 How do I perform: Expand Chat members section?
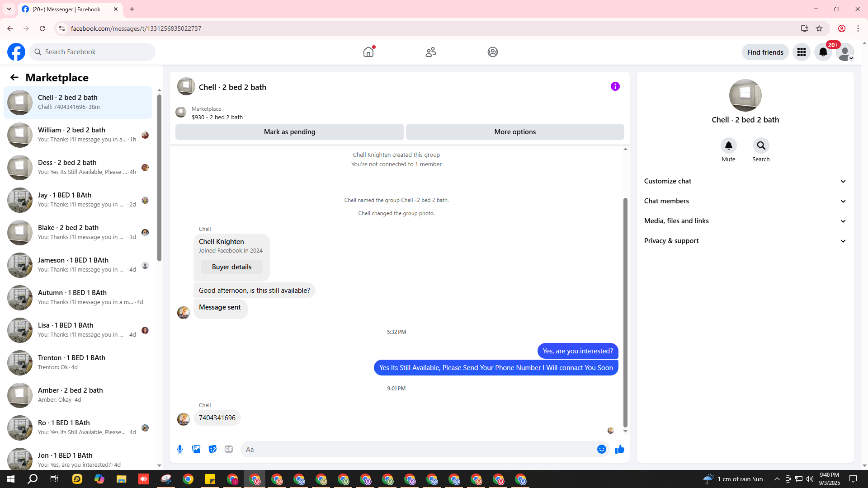[x=745, y=201]
